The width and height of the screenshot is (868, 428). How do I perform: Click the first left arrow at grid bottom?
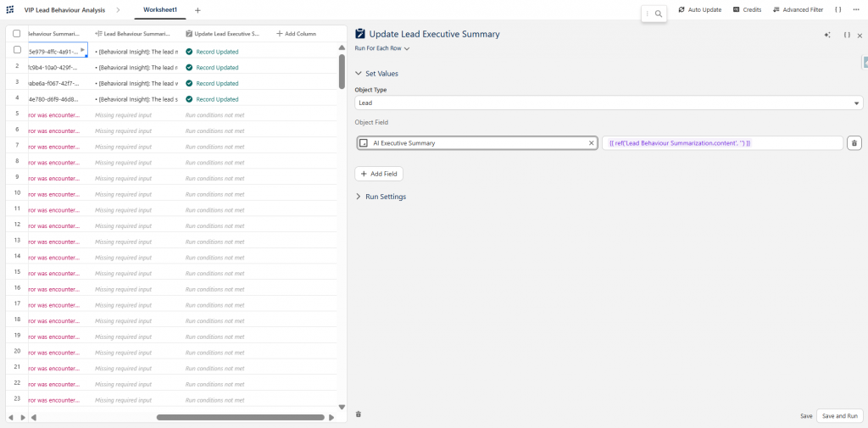click(10, 418)
